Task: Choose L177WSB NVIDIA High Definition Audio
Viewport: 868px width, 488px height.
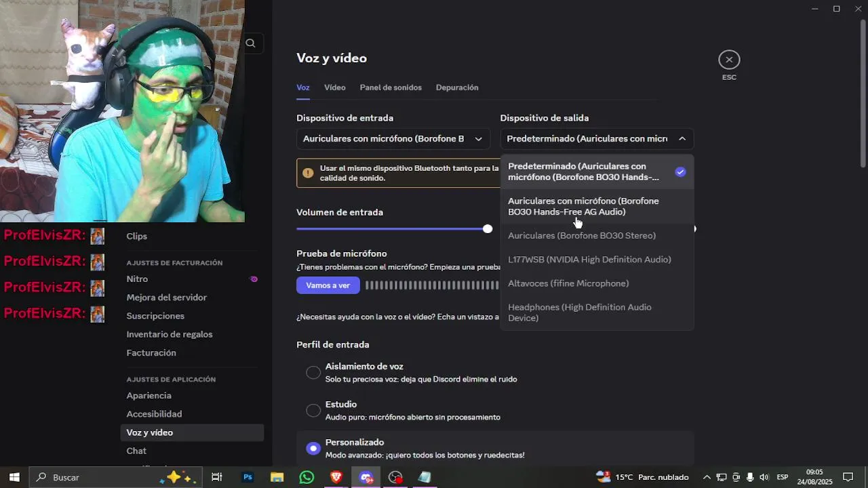Action: pos(597,260)
